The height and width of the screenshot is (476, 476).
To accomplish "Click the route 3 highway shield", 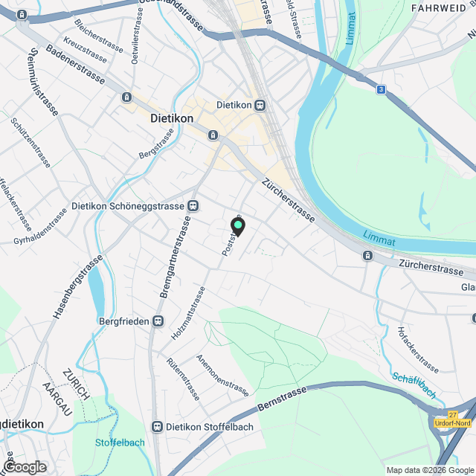I will click(x=381, y=89).
